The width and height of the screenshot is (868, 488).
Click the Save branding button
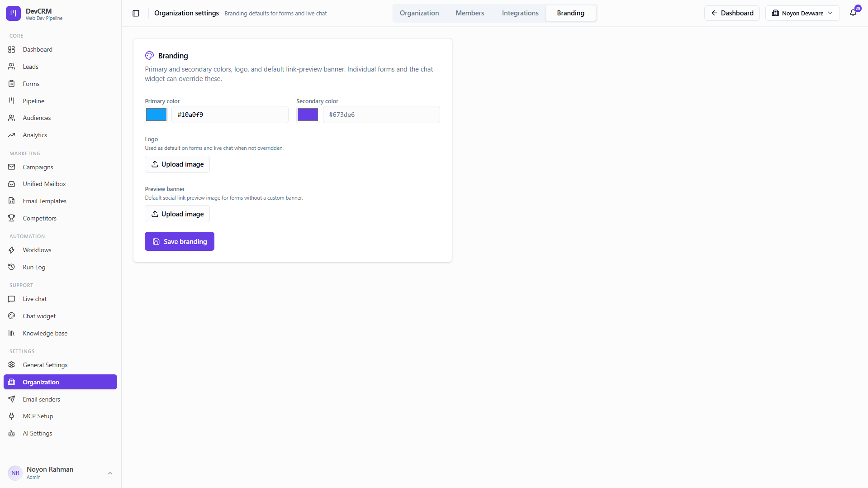coord(180,241)
